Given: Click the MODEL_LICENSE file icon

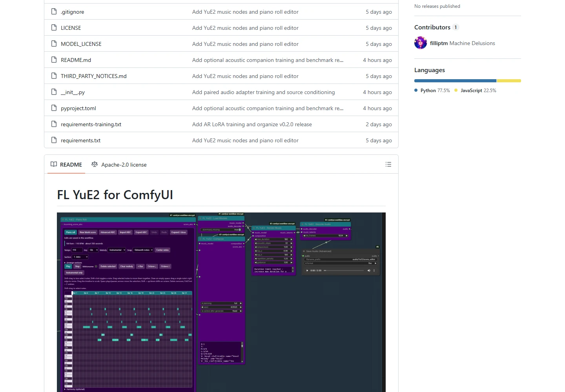Looking at the screenshot, I should click(x=54, y=44).
